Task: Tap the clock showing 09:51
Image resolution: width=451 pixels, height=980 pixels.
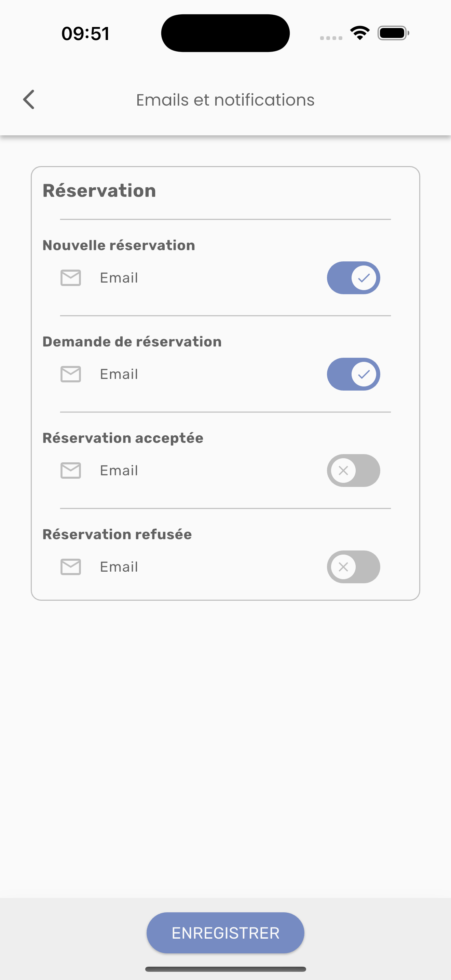Action: tap(85, 33)
